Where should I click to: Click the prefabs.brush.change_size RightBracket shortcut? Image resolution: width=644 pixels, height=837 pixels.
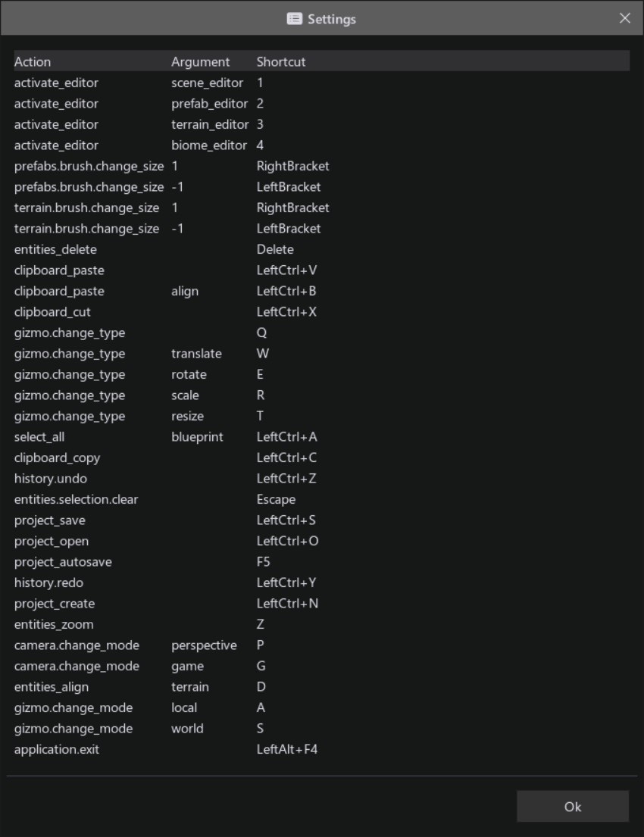pos(152,166)
